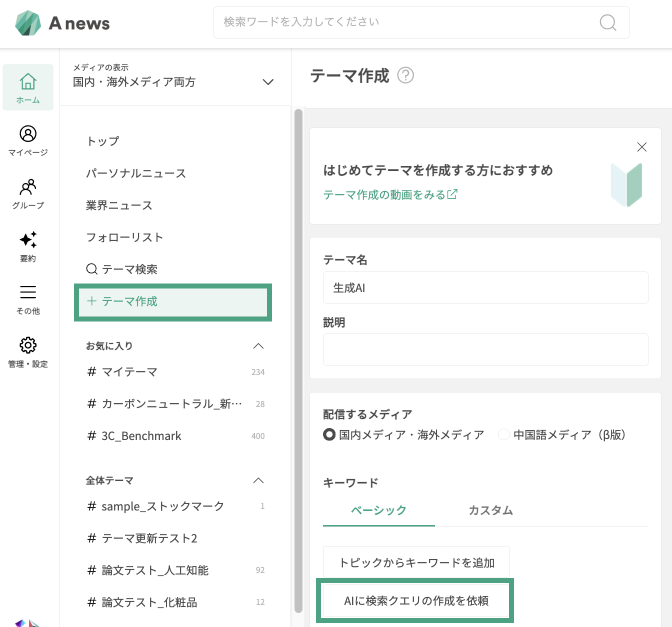Open テーマ作成の動画をみる link
672x627 pixels.
coord(390,194)
